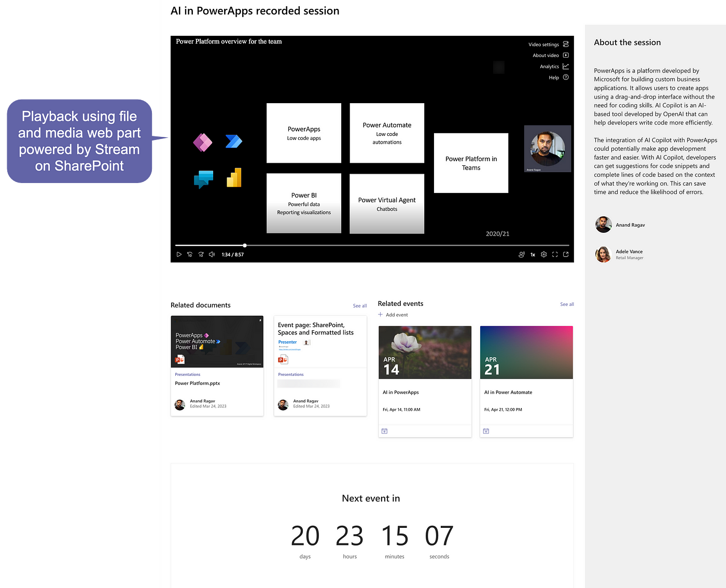Viewport: 726px width, 588px height.
Task: Click 'Fri, Apr 21, 12:00 PM' text
Action: [503, 410]
